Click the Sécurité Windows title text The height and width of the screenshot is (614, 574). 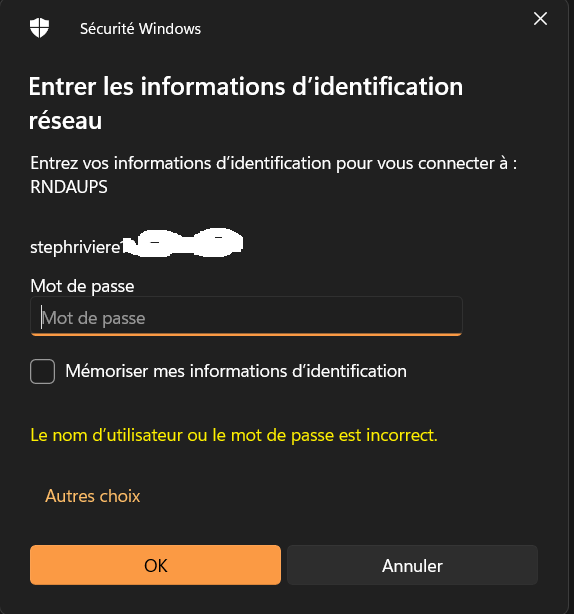pyautogui.click(x=140, y=29)
